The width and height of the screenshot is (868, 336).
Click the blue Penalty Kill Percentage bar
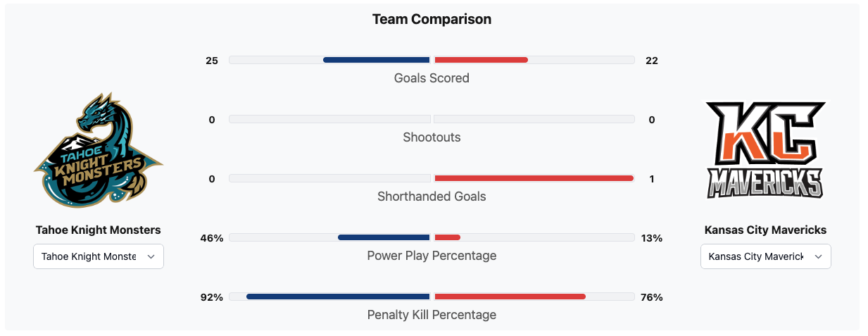pyautogui.click(x=338, y=297)
